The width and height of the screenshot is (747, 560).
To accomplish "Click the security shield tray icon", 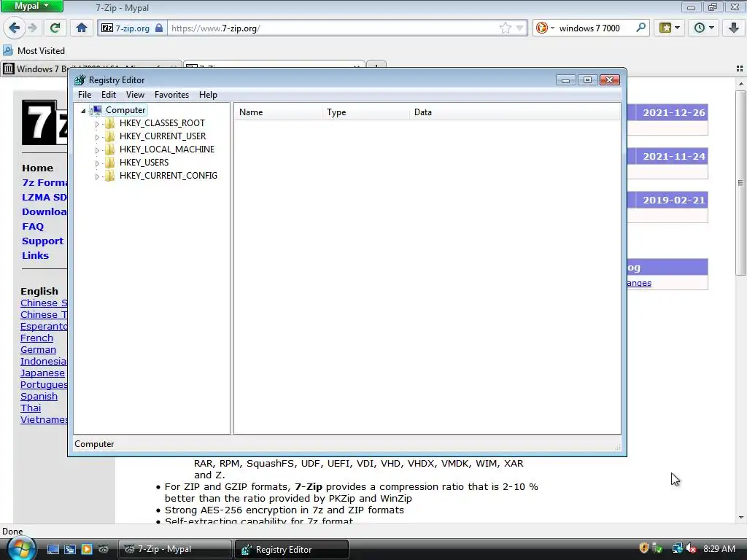I will coord(643,548).
